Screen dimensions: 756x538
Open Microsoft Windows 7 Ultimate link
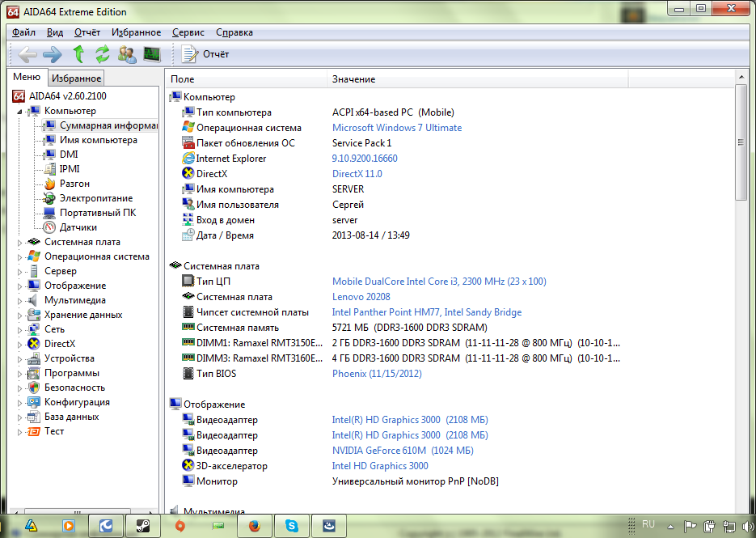(x=397, y=128)
